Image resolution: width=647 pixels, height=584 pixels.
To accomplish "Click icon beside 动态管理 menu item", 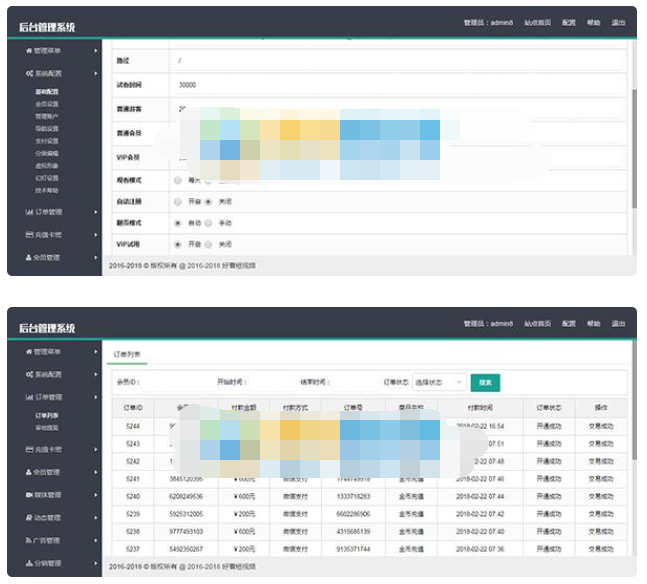I will click(x=29, y=518).
